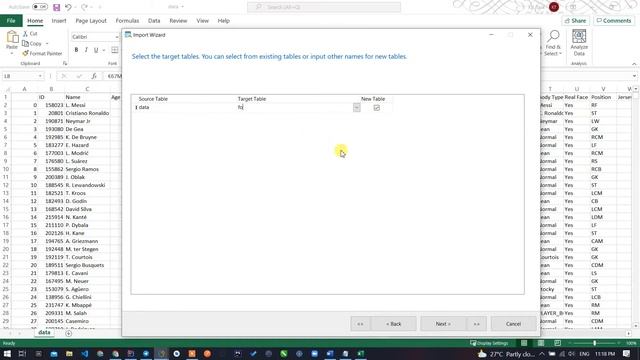Open the Formulas ribbon tab
The width and height of the screenshot is (640, 360).
tap(127, 20)
